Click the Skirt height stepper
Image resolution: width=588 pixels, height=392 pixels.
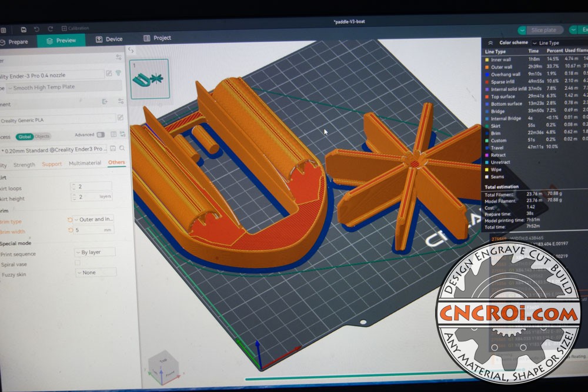[x=73, y=197]
